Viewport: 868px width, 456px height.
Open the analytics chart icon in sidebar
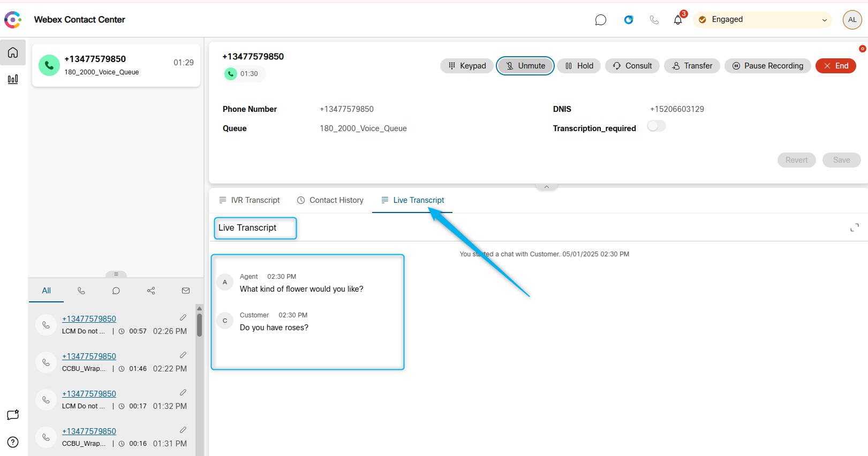(x=13, y=79)
